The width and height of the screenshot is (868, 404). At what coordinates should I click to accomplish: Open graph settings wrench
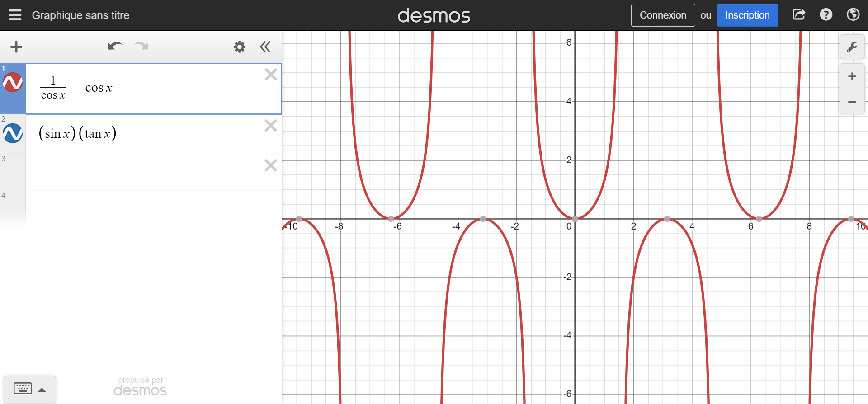click(x=852, y=47)
